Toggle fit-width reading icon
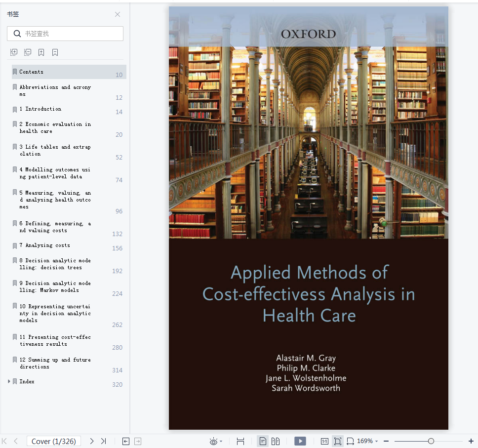The height and width of the screenshot is (448, 478). [x=240, y=441]
